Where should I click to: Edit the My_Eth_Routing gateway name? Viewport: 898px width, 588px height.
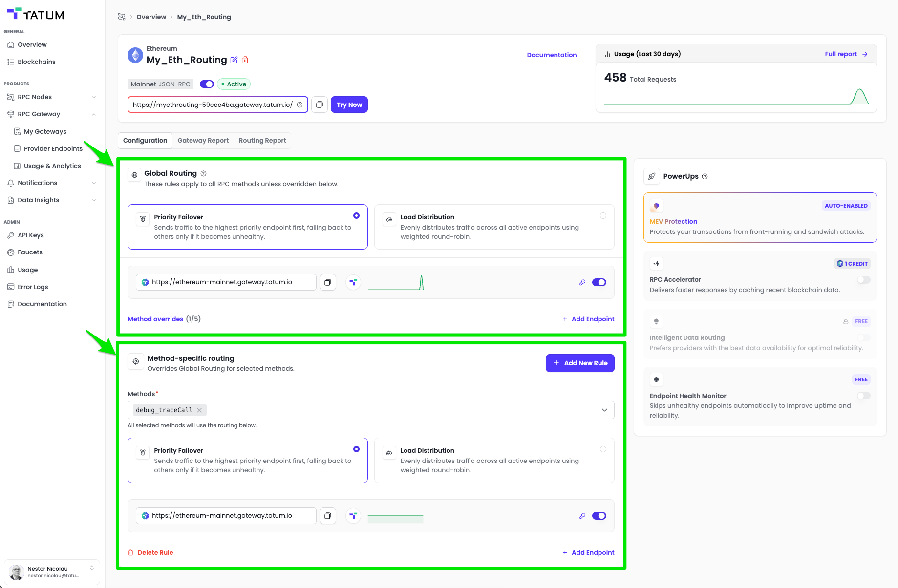point(234,60)
